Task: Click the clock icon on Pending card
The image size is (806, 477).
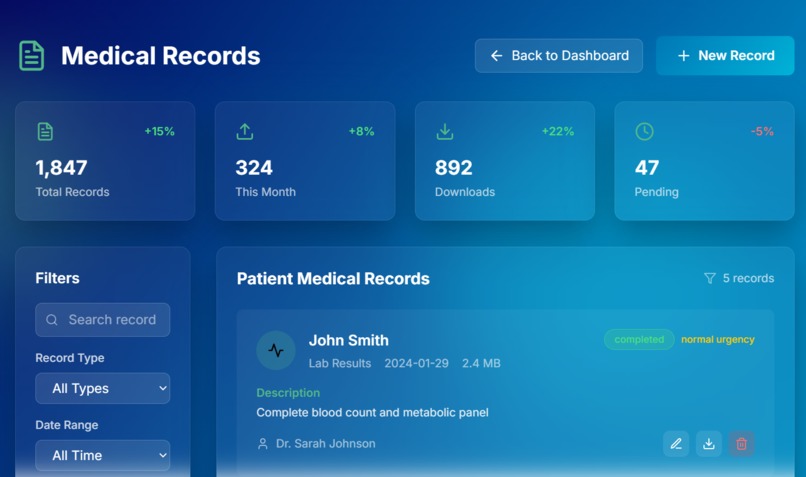Action: [644, 132]
